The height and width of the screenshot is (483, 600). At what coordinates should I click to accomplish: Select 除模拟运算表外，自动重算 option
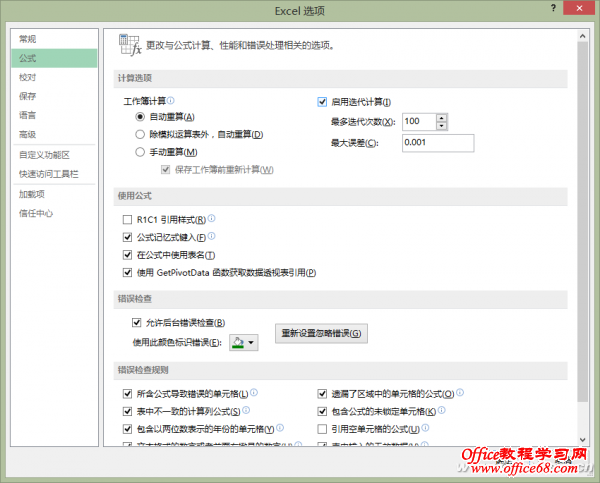140,134
